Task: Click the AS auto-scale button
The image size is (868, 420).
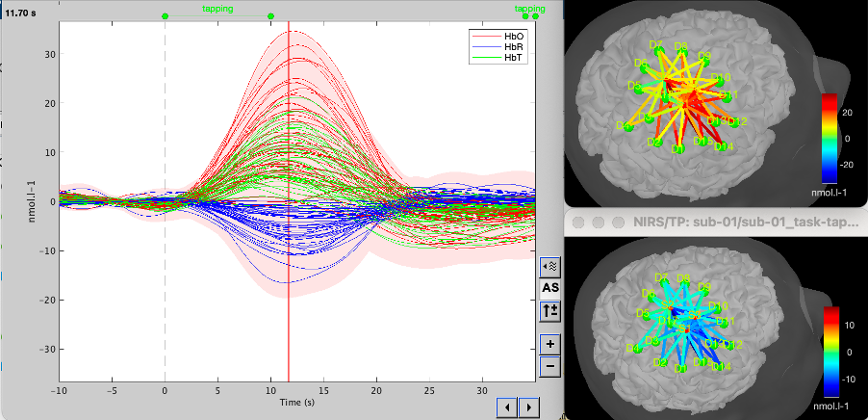Action: tap(549, 288)
